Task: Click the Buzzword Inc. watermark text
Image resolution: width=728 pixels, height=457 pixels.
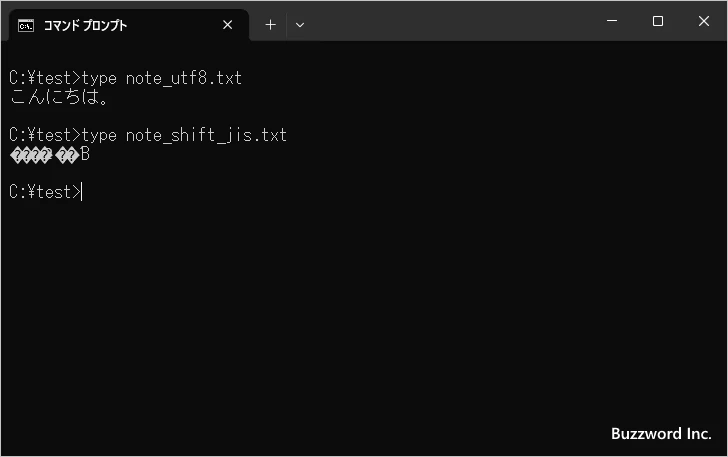Action: point(661,434)
